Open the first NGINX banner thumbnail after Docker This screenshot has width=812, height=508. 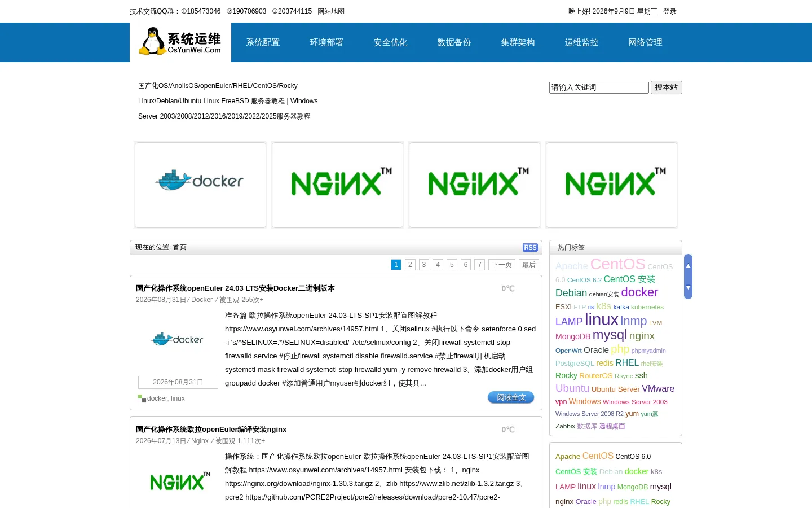(337, 185)
